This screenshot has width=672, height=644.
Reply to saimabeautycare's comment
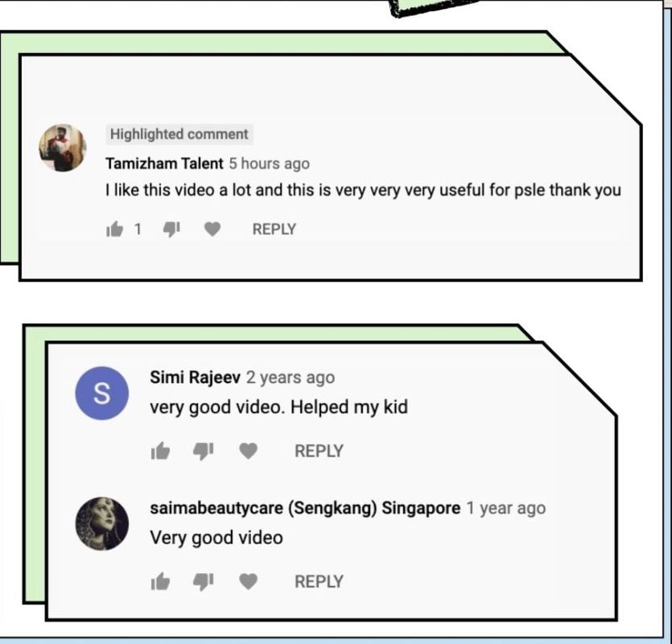319,581
